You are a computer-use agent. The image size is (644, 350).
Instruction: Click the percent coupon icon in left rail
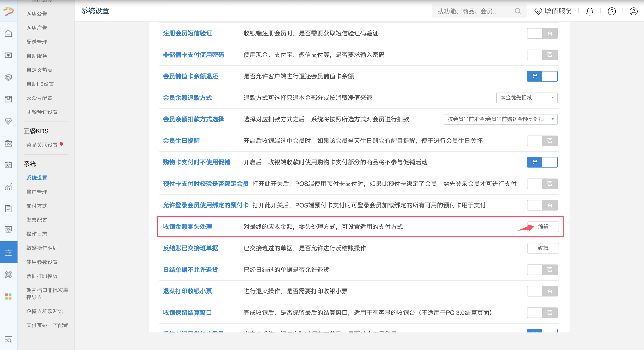coord(8,143)
